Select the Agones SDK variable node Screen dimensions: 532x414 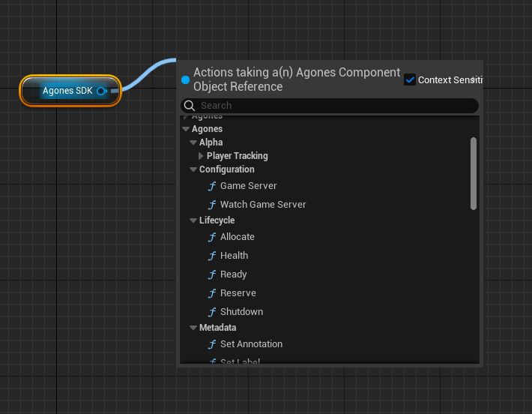coord(66,91)
